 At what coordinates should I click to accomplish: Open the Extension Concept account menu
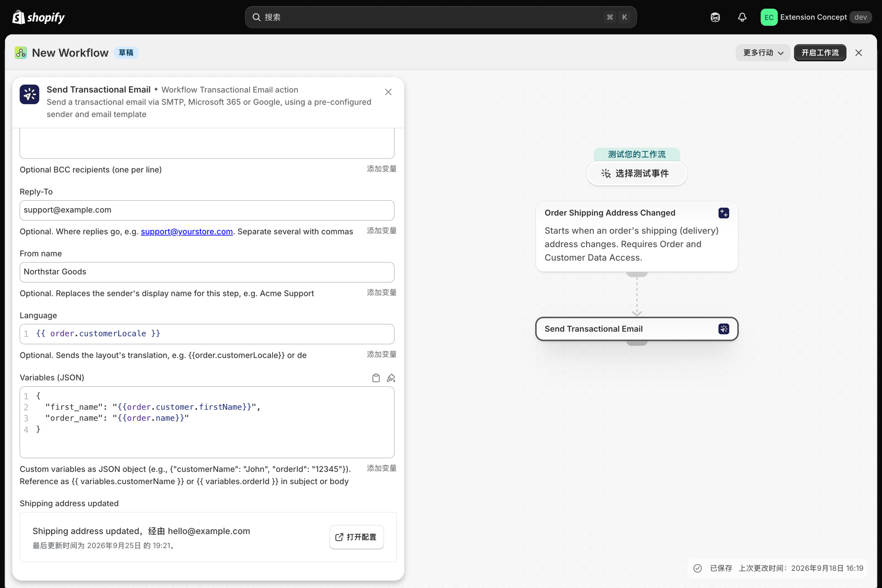(x=816, y=17)
